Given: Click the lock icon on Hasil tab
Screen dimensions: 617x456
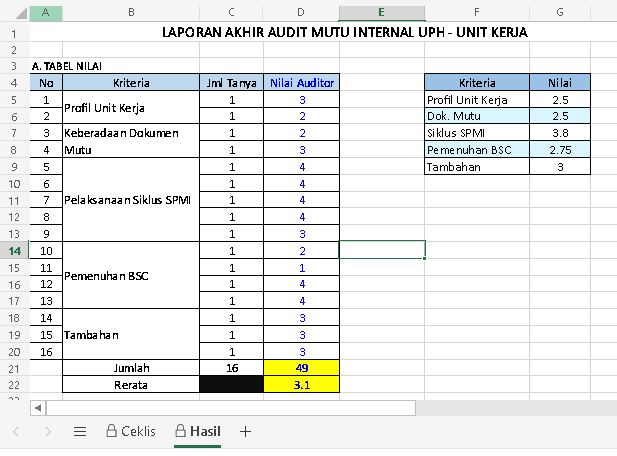Looking at the screenshot, I should click(180, 432).
